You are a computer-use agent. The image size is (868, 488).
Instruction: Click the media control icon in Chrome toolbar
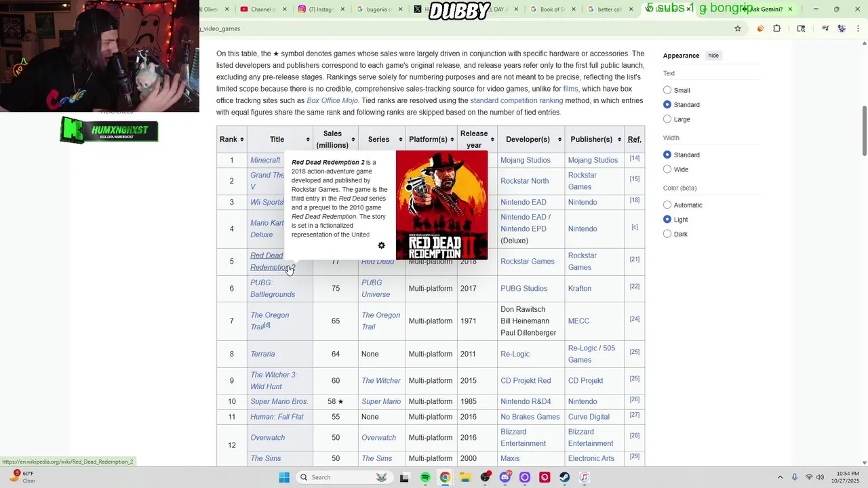[x=825, y=28]
